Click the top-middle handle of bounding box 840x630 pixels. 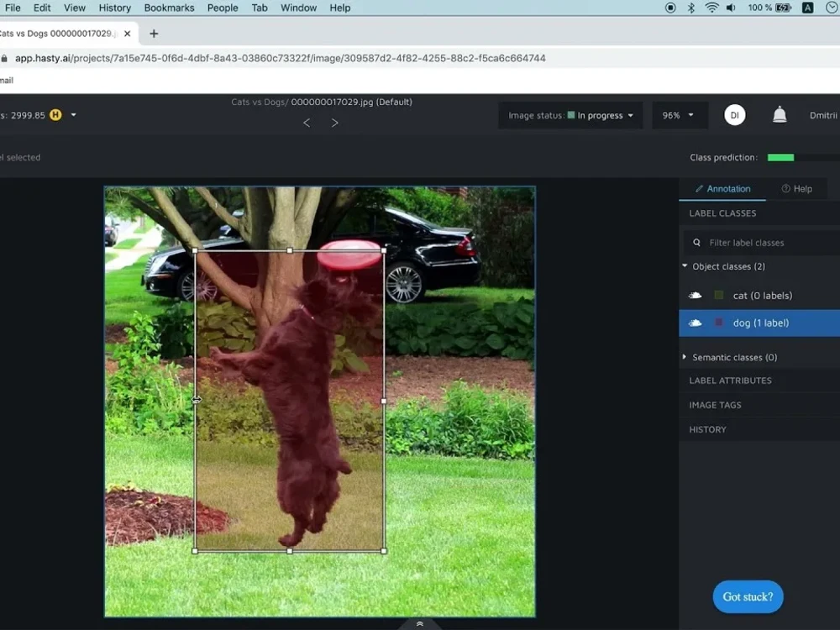click(x=290, y=250)
